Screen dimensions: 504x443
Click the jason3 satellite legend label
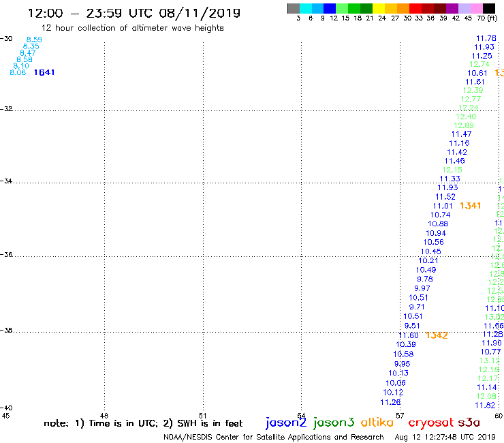[x=334, y=423]
